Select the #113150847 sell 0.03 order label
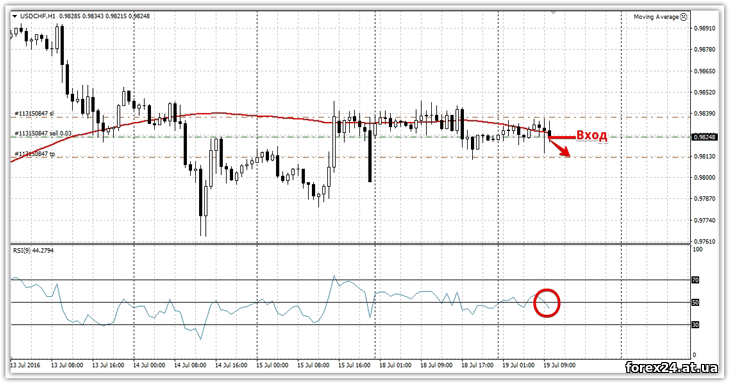The width and height of the screenshot is (729, 383). coord(43,133)
